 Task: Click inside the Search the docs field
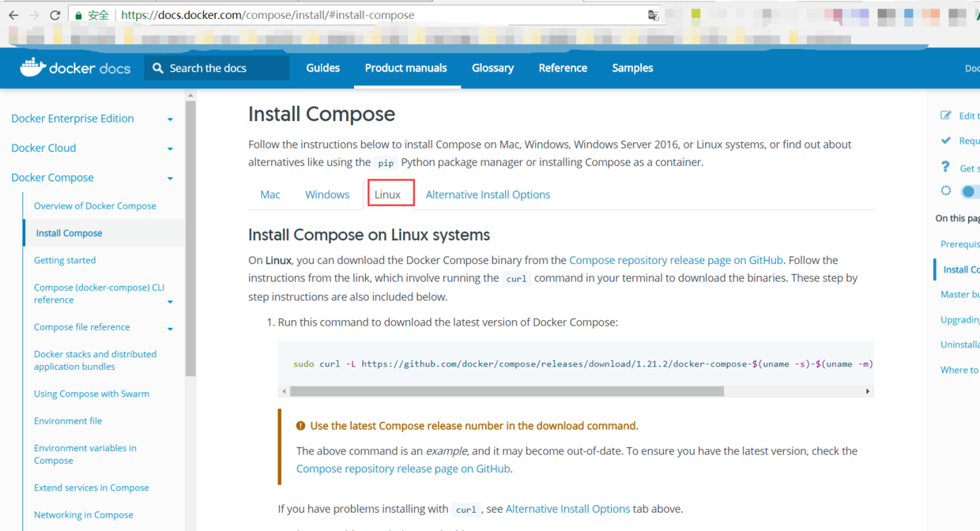[x=217, y=68]
